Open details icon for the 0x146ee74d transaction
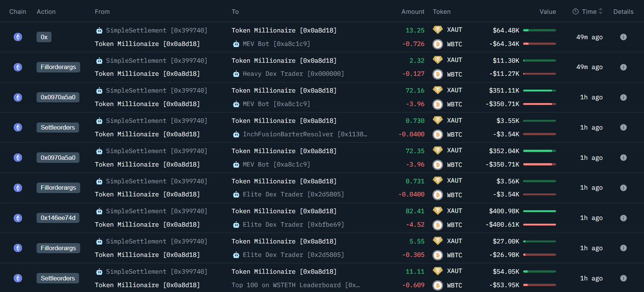The height and width of the screenshot is (292, 644). (623, 218)
